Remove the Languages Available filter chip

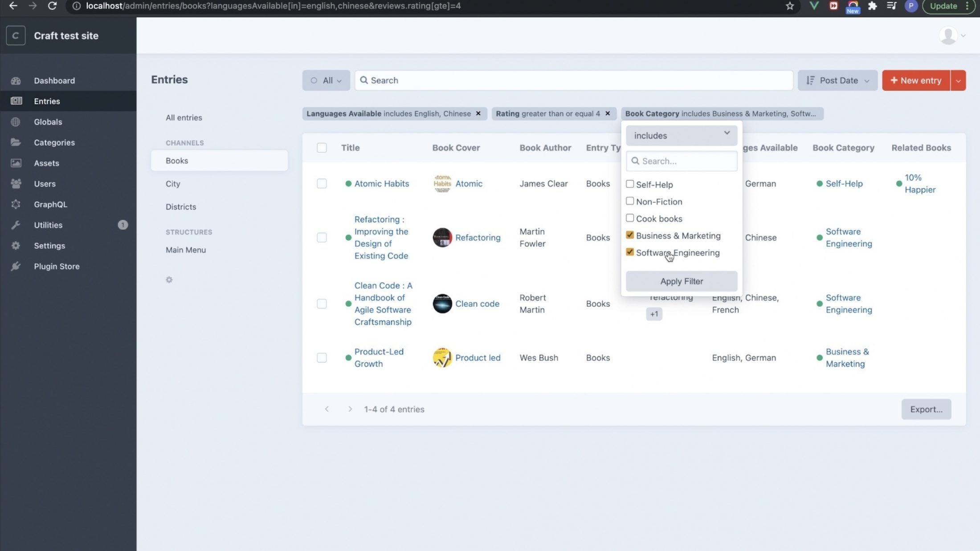pyautogui.click(x=478, y=113)
